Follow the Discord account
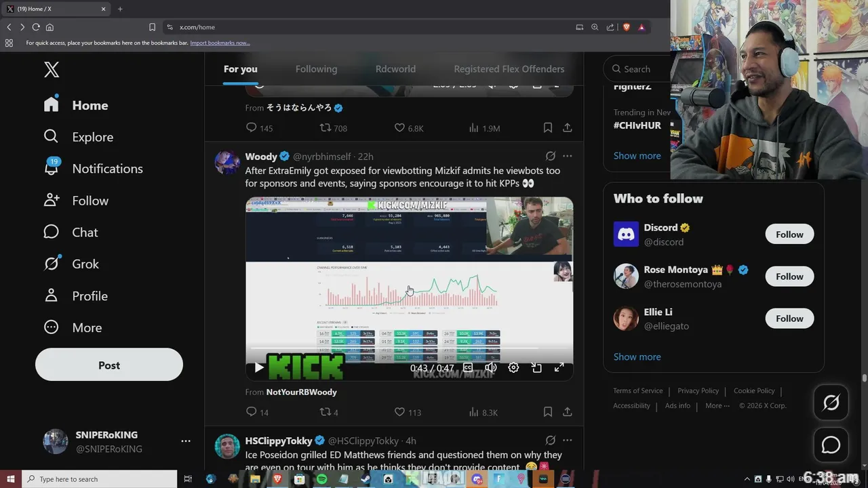The height and width of the screenshot is (488, 868). (x=789, y=235)
